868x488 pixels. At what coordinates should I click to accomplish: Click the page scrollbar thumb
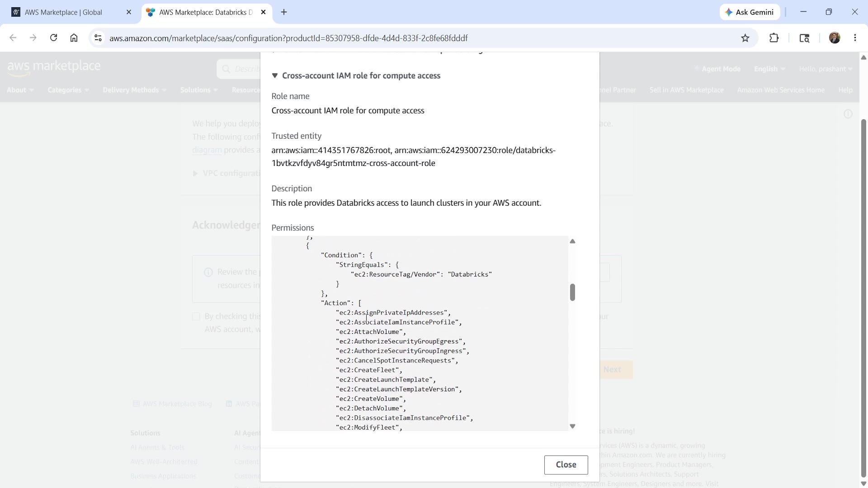coord(863,298)
